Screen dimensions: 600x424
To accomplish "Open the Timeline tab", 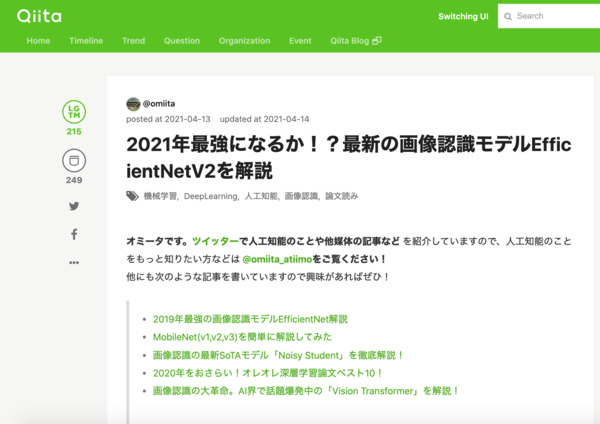I will [86, 41].
